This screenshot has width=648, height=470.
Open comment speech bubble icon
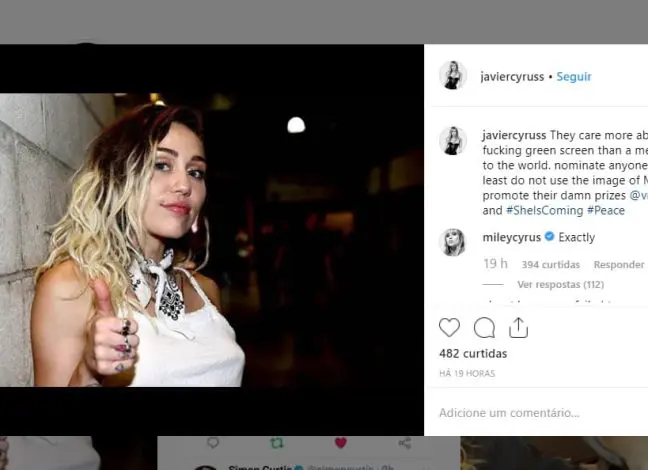point(484,328)
